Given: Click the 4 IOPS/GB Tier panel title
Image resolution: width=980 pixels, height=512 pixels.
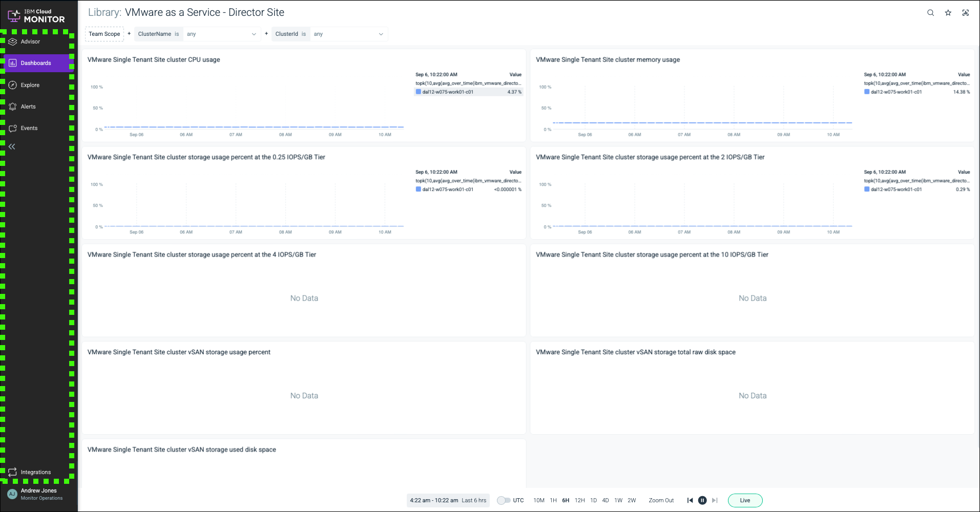Looking at the screenshot, I should point(202,254).
